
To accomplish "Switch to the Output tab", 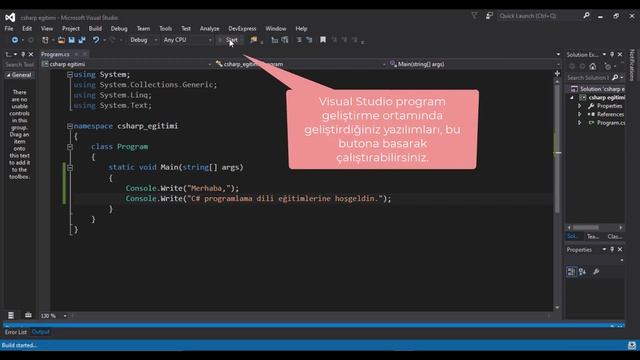I will 40,332.
